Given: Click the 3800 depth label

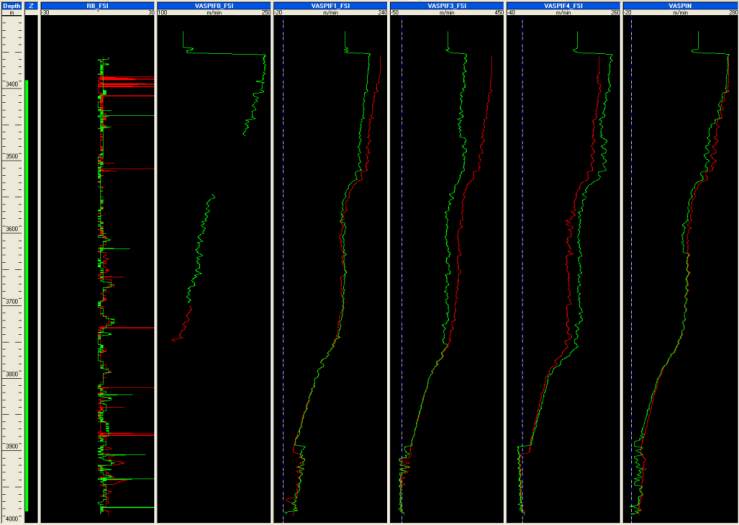Looking at the screenshot, I should coord(12,375).
